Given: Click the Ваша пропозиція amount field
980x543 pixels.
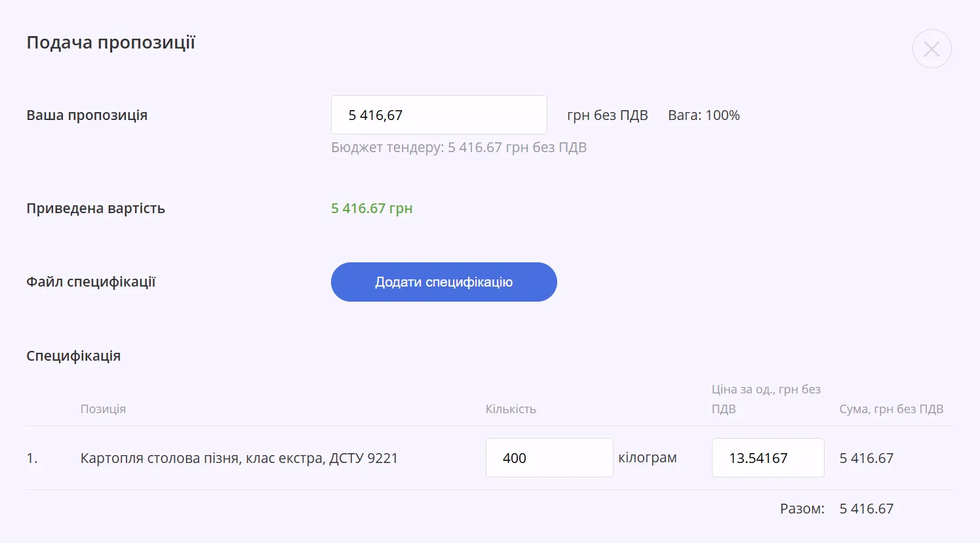Looking at the screenshot, I should tap(439, 115).
